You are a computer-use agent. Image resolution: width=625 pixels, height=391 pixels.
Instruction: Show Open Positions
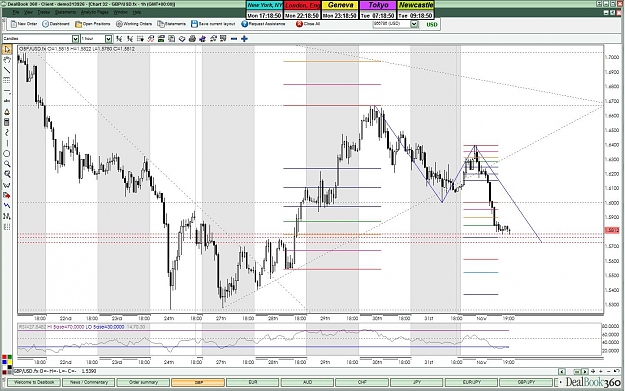coord(92,24)
